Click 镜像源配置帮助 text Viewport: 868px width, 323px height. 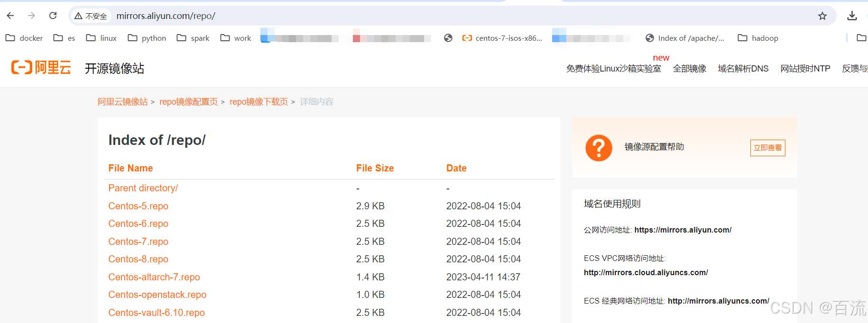pyautogui.click(x=654, y=147)
